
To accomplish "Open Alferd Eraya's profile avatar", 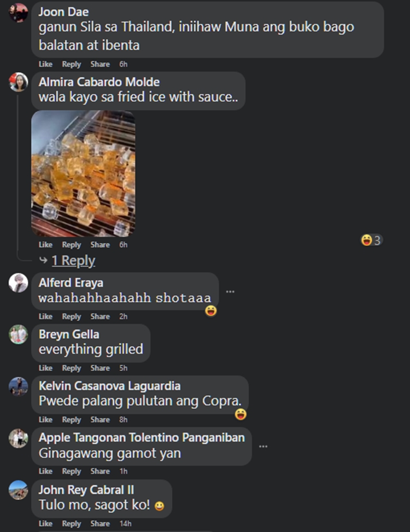I will pos(18,283).
